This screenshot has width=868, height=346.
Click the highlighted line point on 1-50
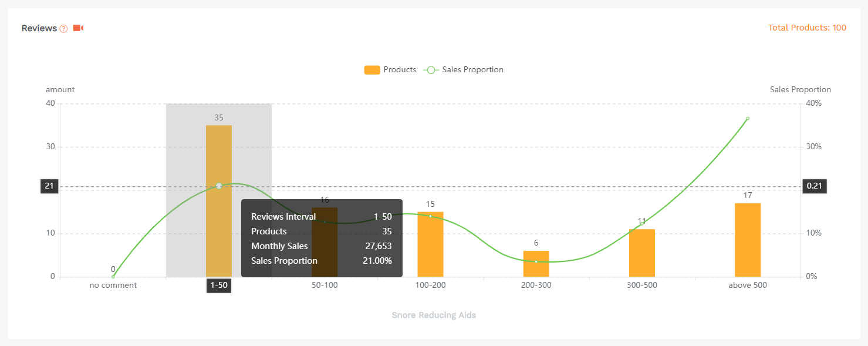pyautogui.click(x=219, y=186)
